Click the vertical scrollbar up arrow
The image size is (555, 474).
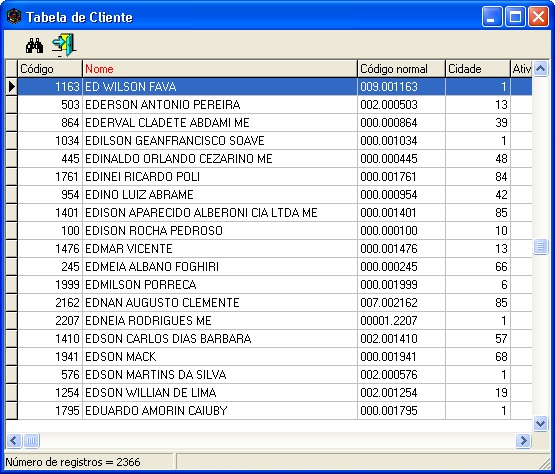[540, 68]
